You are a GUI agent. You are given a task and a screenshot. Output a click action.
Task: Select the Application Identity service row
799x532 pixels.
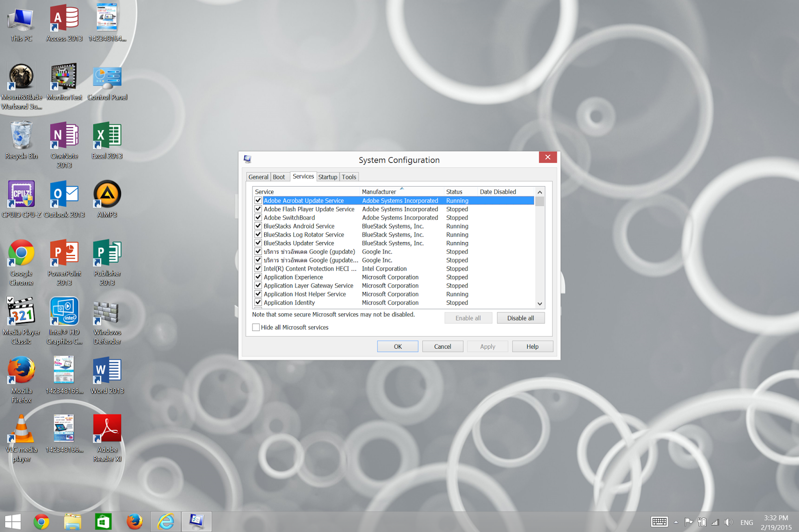(394, 302)
